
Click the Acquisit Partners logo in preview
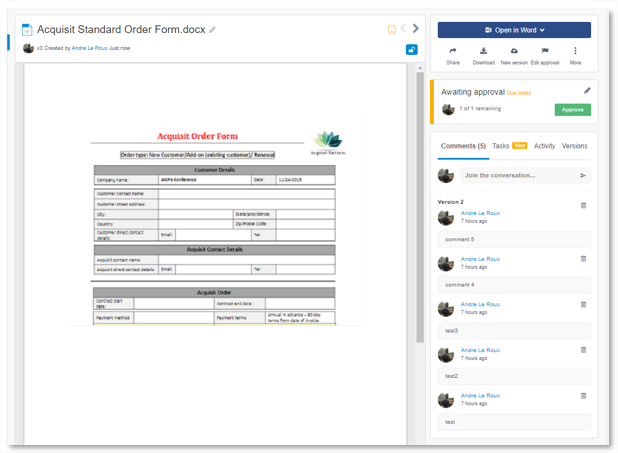(x=328, y=143)
